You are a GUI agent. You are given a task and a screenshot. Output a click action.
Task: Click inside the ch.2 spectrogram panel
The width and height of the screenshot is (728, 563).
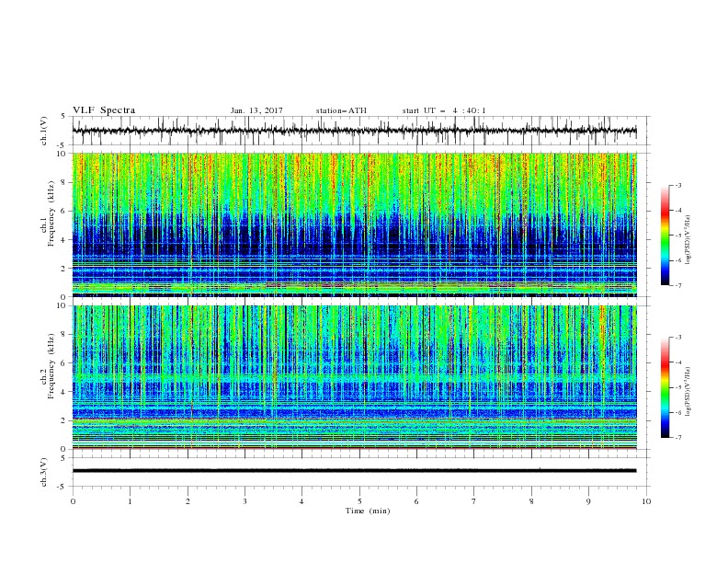click(x=354, y=377)
